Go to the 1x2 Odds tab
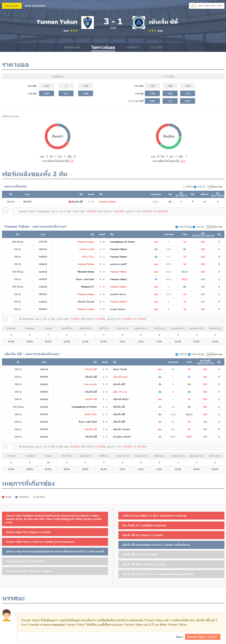Viewport: 226px width, 644px height. click(156, 47)
